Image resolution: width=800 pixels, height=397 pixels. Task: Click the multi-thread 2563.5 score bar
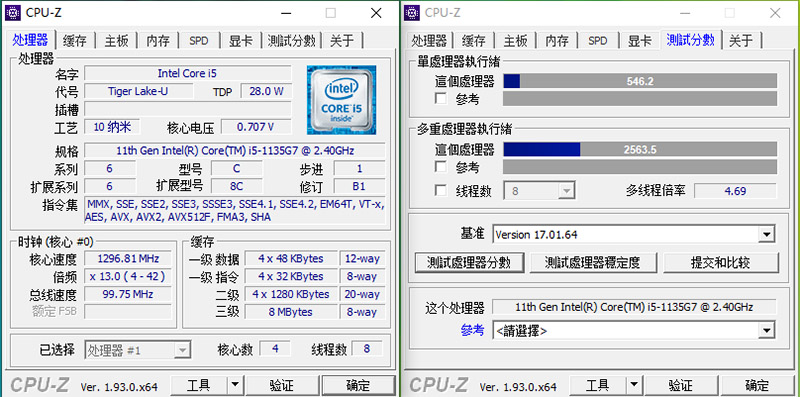pyautogui.click(x=640, y=149)
